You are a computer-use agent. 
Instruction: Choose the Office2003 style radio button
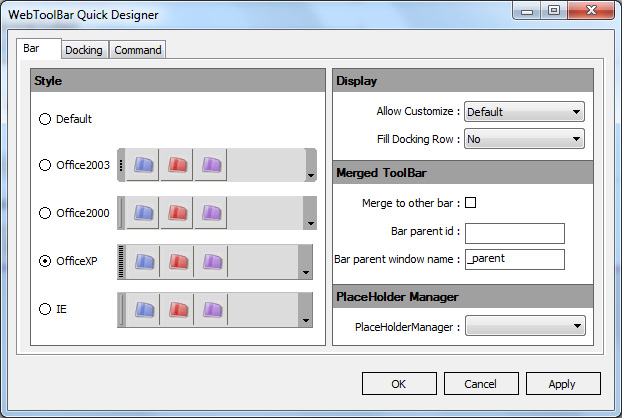click(x=44, y=165)
